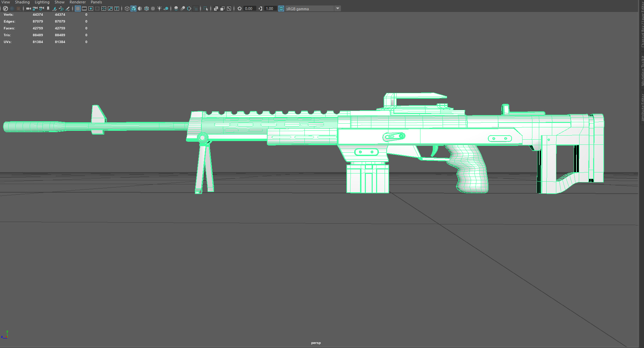Enable the Textured checker icon
The height and width of the screenshot is (348, 644).
[153, 9]
